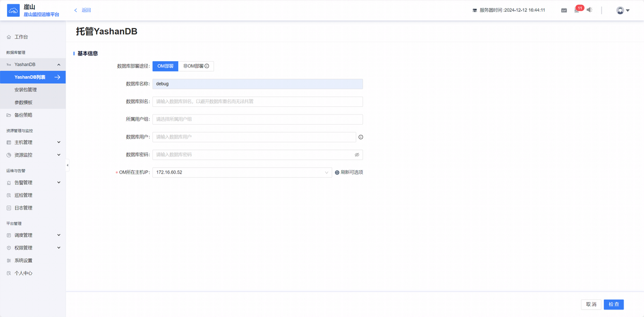
Task: Open YashanDB列表 menu item
Action: click(33, 77)
